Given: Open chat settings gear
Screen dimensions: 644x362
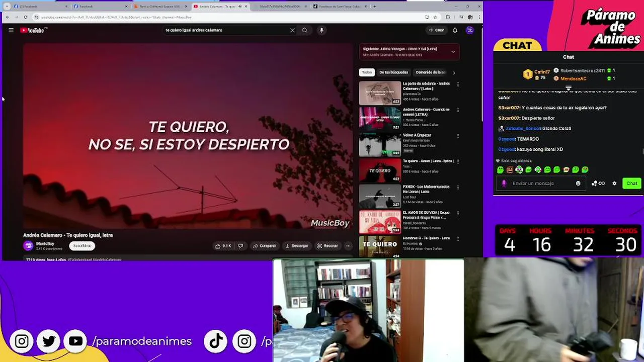Looking at the screenshot, I should [x=614, y=184].
